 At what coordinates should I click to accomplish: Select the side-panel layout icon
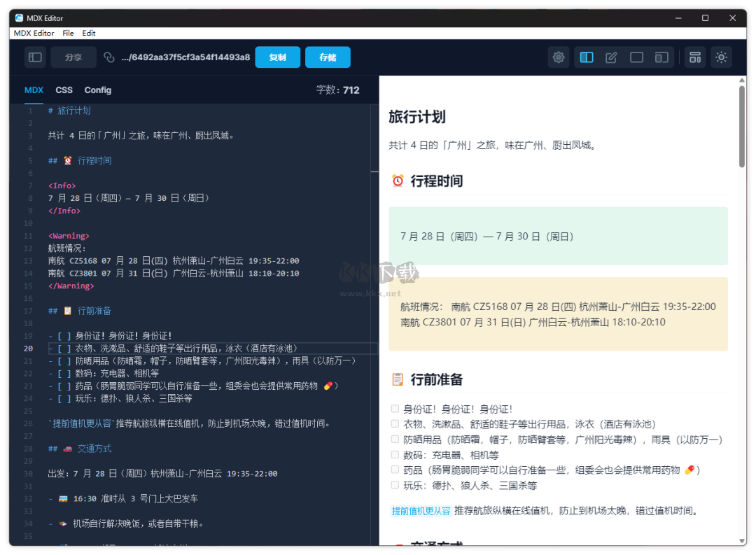(661, 57)
